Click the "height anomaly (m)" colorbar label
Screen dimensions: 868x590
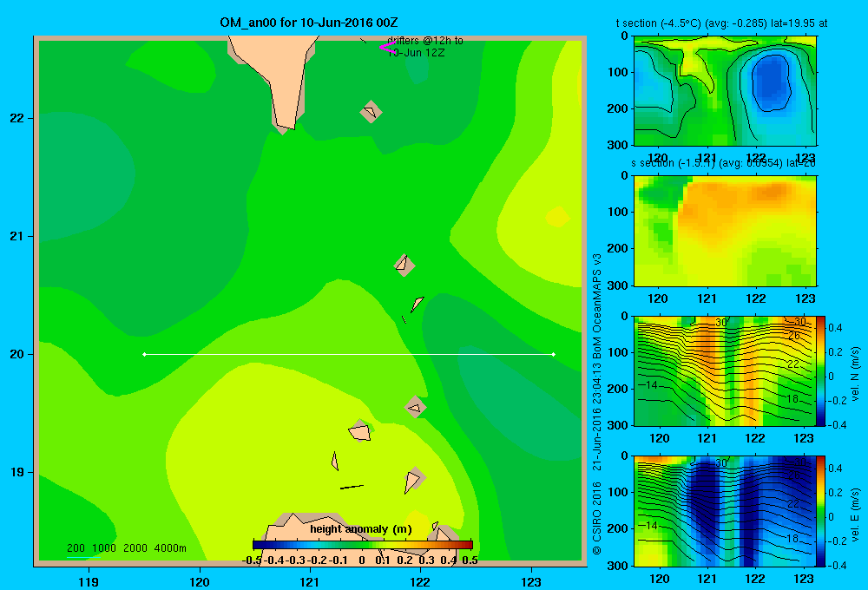[x=361, y=529]
